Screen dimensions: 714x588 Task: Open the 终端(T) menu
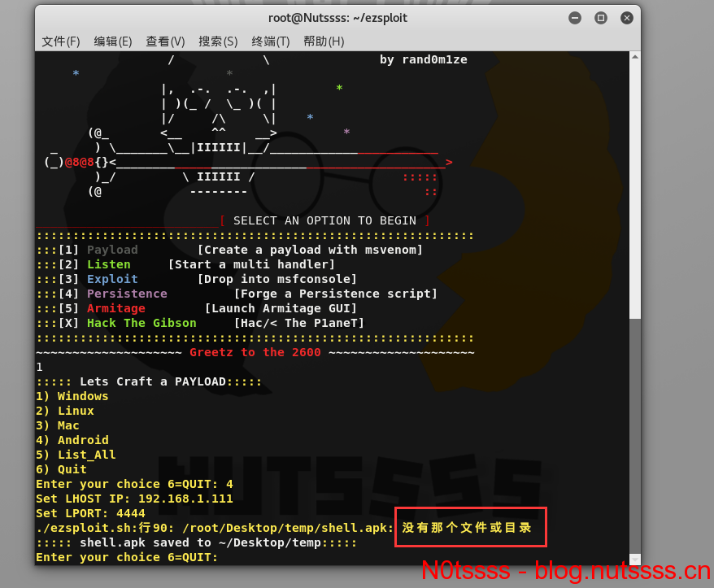[271, 41]
